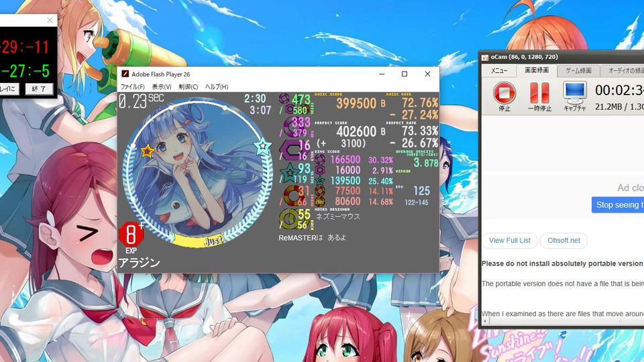Click the red EXP level 8 badge
Image resolution: width=644 pixels, height=362 pixels.
[x=131, y=235]
